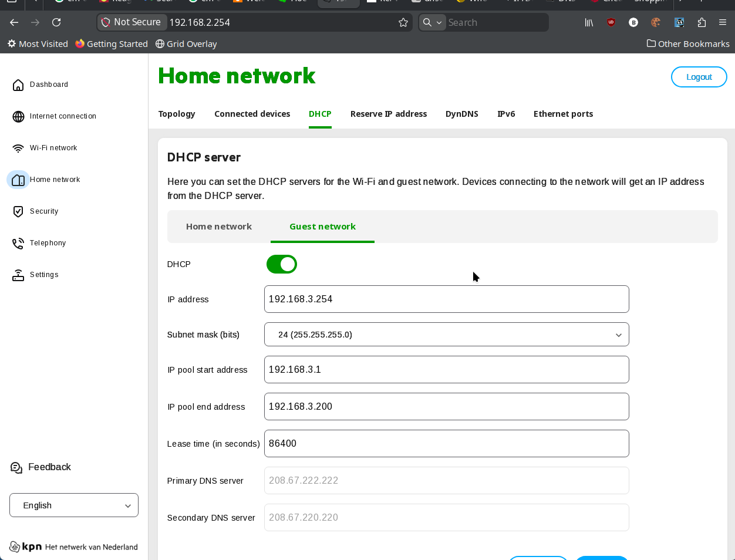Open the Feedback chat icon
This screenshot has height=560, width=735.
16,467
